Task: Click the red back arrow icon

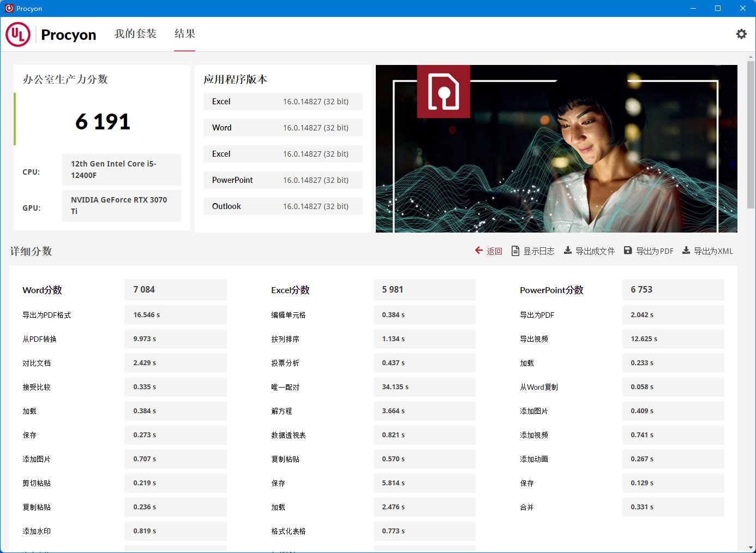Action: point(479,251)
